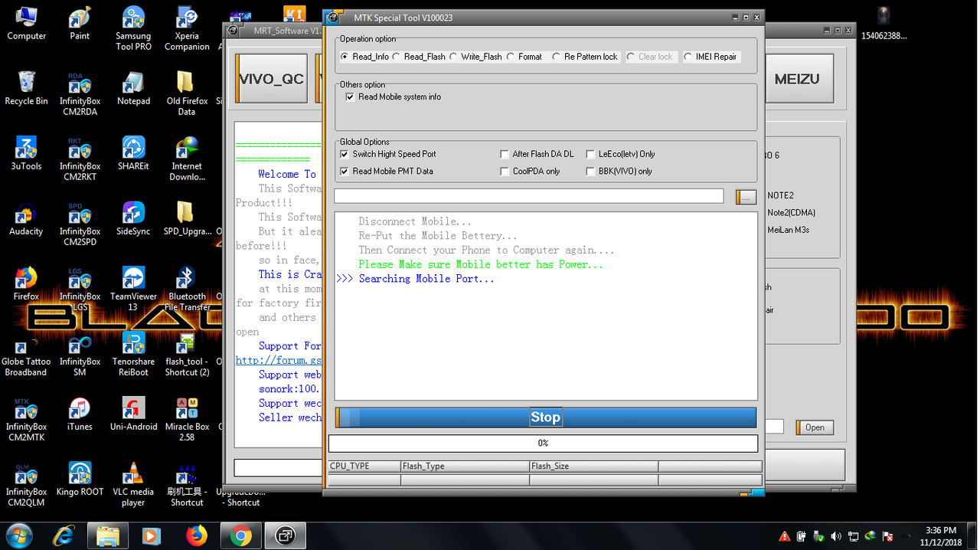The width and height of the screenshot is (980, 550).
Task: Toggle Read Mobile PMT Data checkbox
Action: point(387,172)
